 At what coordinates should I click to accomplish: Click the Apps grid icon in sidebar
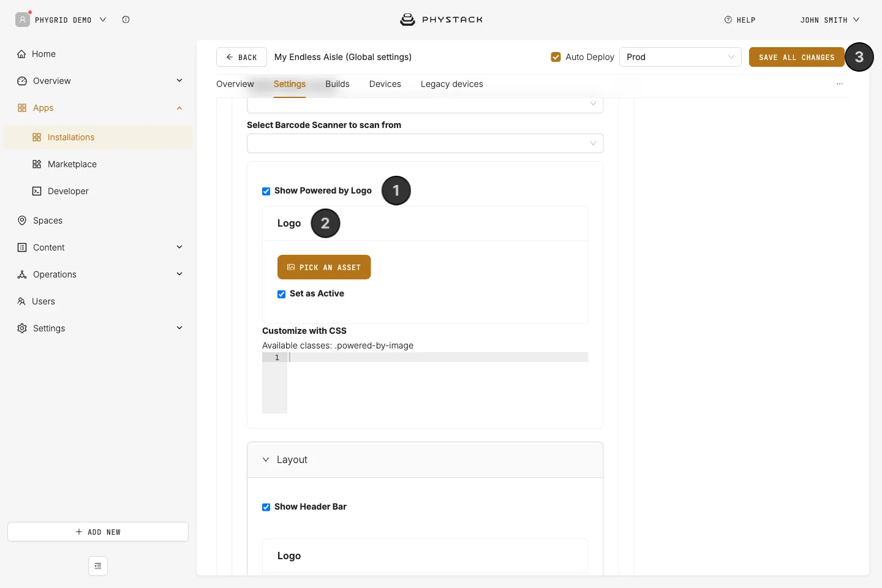22,108
